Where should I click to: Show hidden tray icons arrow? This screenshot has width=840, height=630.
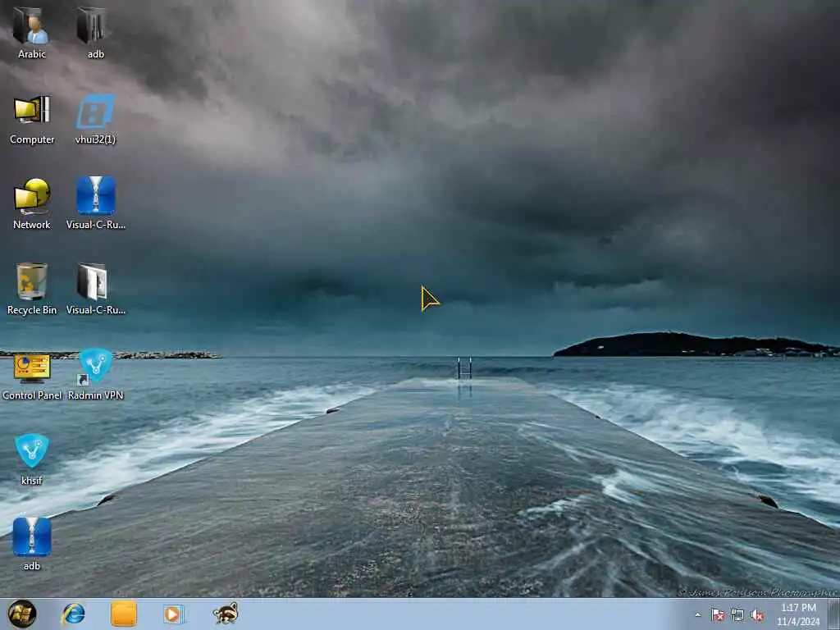pyautogui.click(x=697, y=615)
